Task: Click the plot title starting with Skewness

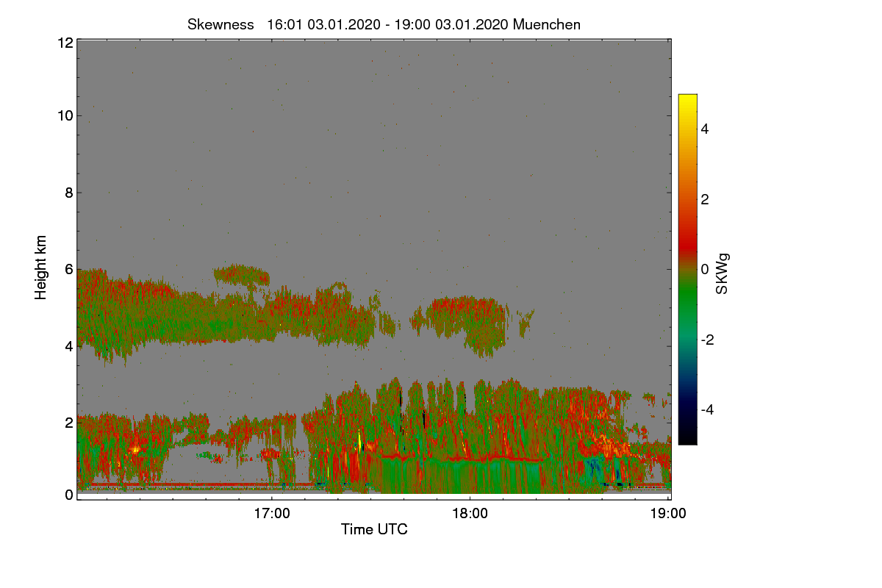Action: (x=384, y=24)
